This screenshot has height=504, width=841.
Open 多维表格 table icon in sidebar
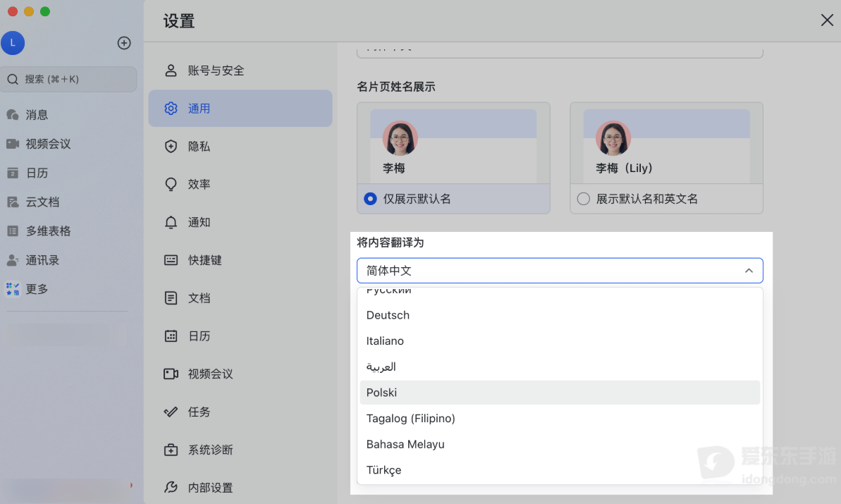pos(13,231)
